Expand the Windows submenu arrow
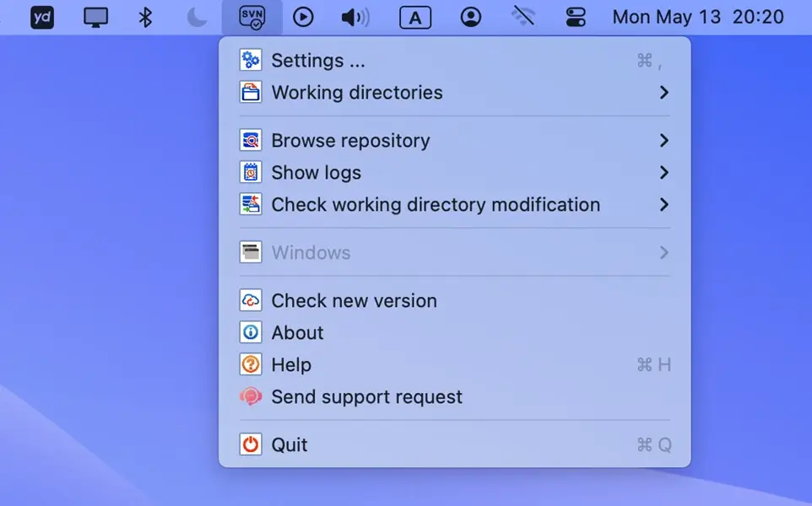The image size is (812, 506). (664, 252)
